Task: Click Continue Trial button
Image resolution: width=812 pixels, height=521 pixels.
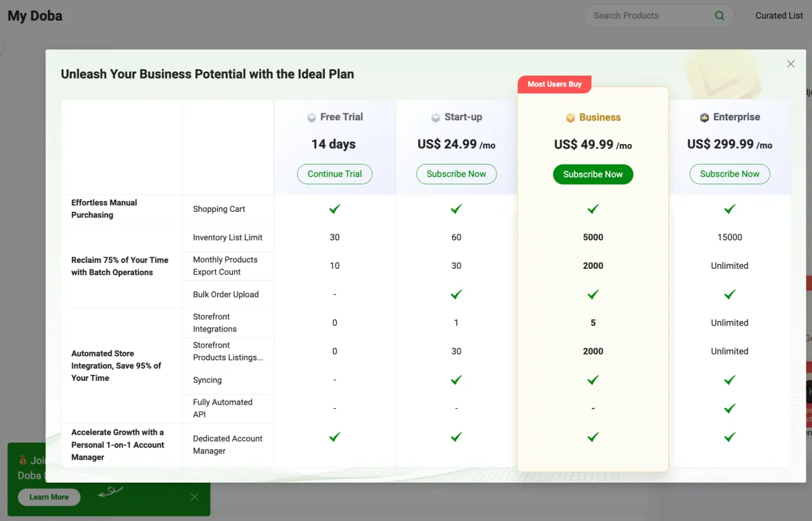Action: [335, 174]
